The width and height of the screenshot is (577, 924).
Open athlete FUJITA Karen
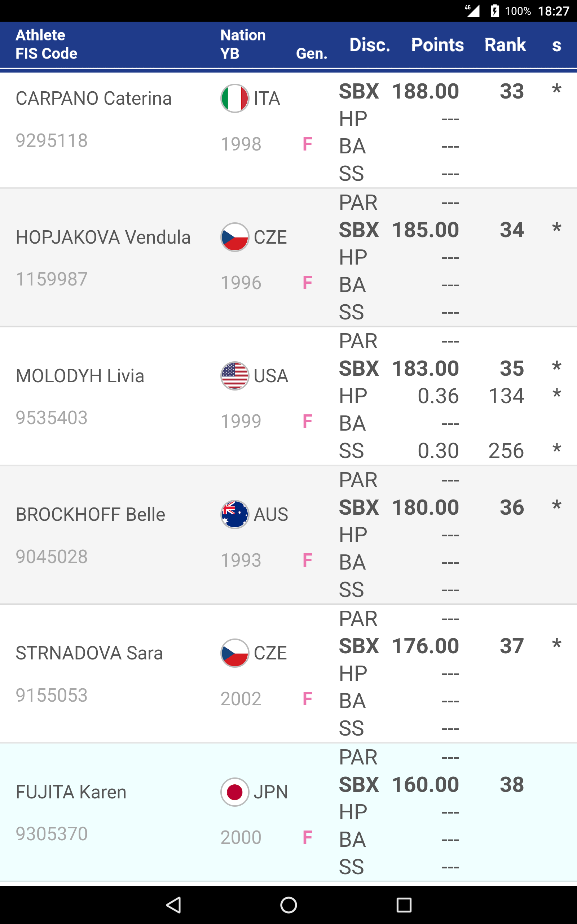pyautogui.click(x=71, y=792)
